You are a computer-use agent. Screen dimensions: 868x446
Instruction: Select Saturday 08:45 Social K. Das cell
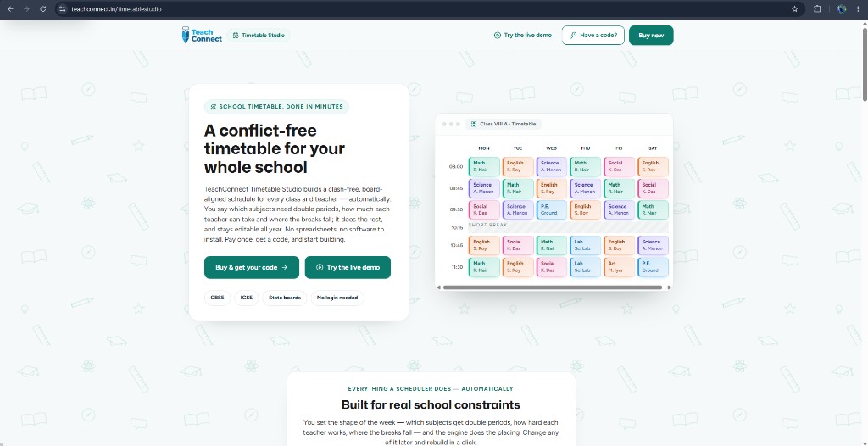654,188
